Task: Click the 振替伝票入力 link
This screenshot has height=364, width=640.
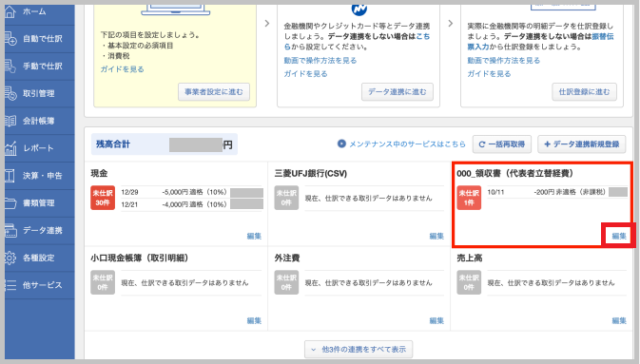Action: pyautogui.click(x=603, y=36)
